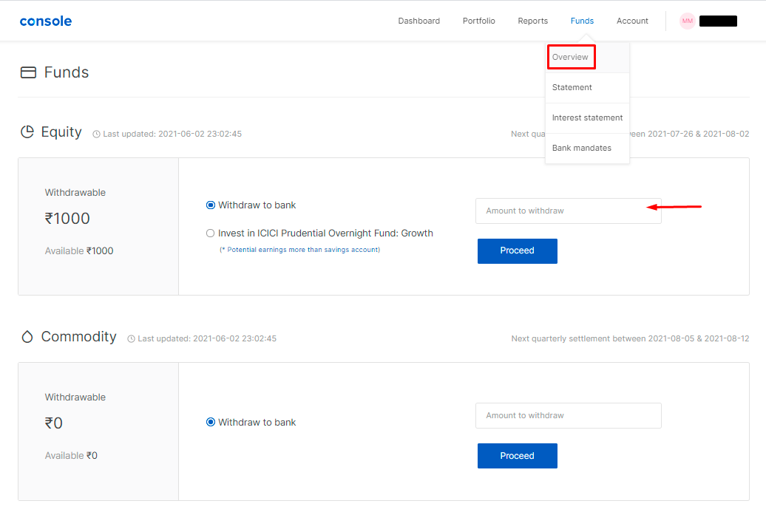Open the Account menu
766x532 pixels.
632,21
